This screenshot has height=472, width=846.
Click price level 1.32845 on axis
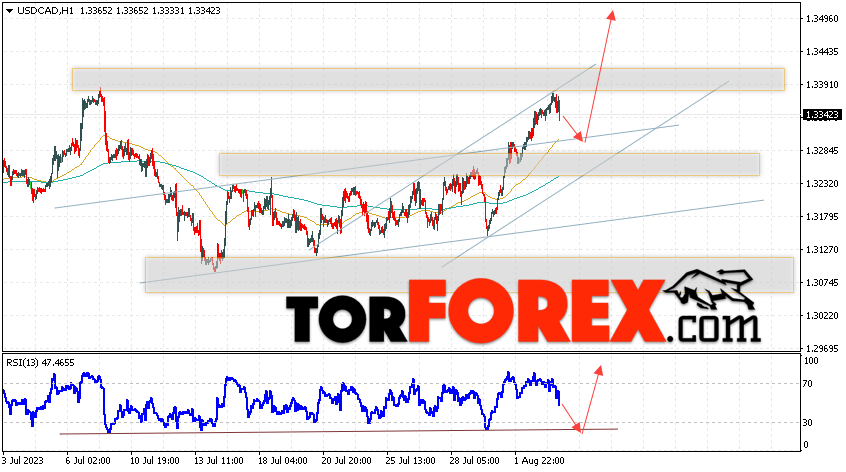822,151
